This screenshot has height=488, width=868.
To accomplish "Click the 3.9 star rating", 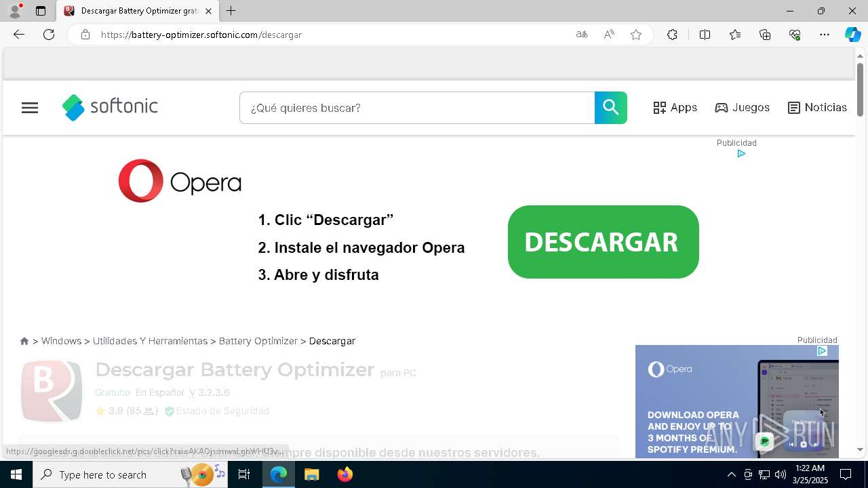I will [126, 411].
